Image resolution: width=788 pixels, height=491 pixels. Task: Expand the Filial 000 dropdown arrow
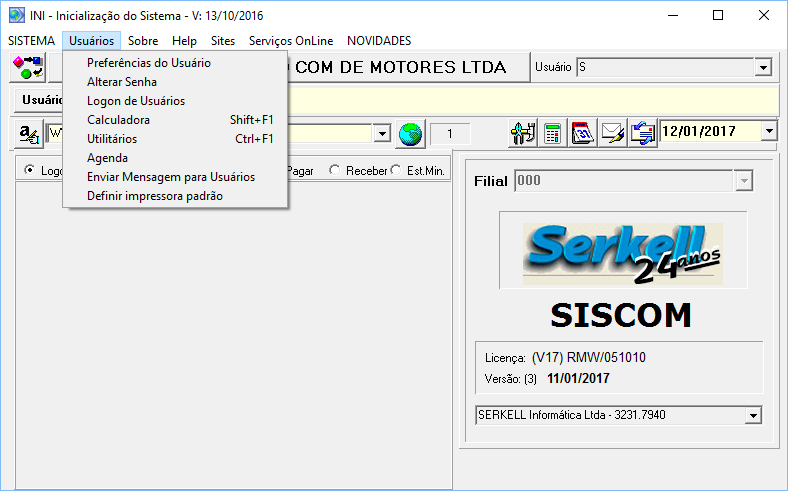pyautogui.click(x=744, y=181)
